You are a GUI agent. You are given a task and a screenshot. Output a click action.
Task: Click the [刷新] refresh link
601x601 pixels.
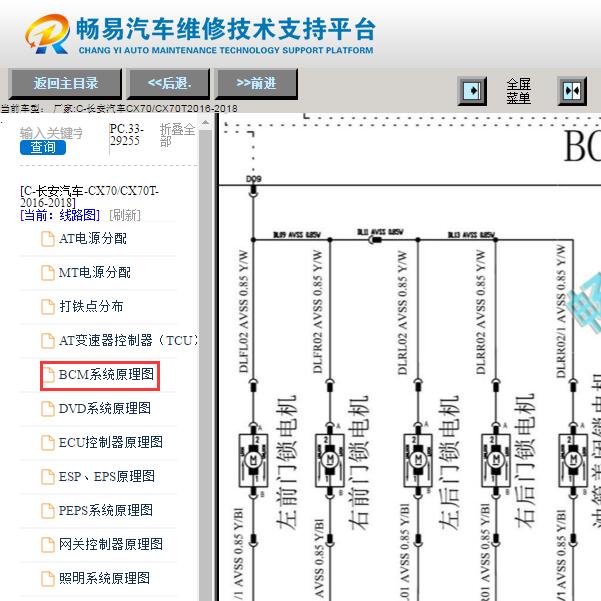[125, 215]
